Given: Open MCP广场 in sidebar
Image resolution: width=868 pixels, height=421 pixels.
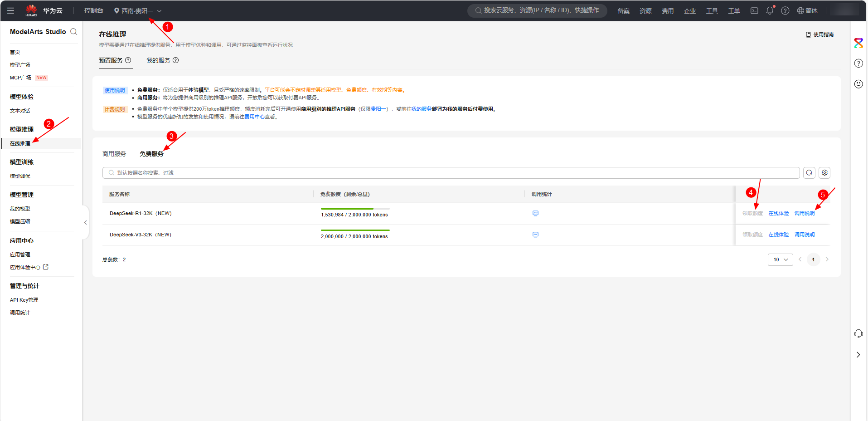Looking at the screenshot, I should (x=20, y=78).
